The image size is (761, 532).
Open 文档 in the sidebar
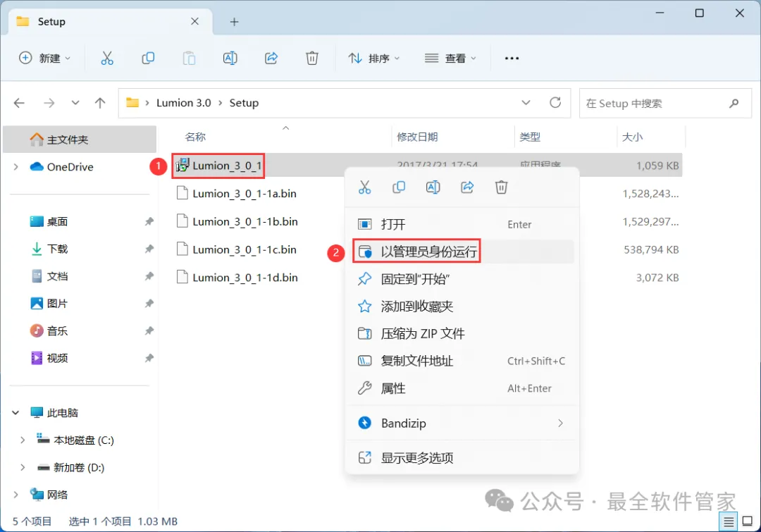coord(57,276)
